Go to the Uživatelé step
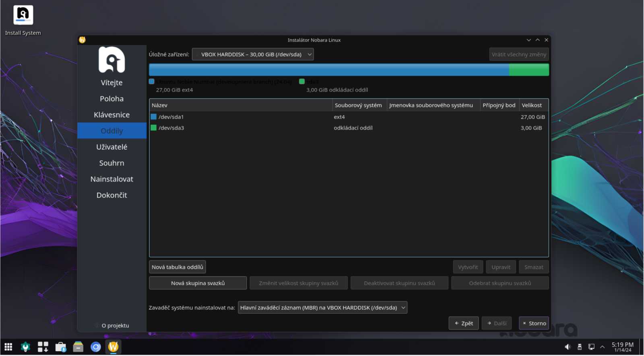Viewport: 644px width, 356px height. [x=112, y=147]
